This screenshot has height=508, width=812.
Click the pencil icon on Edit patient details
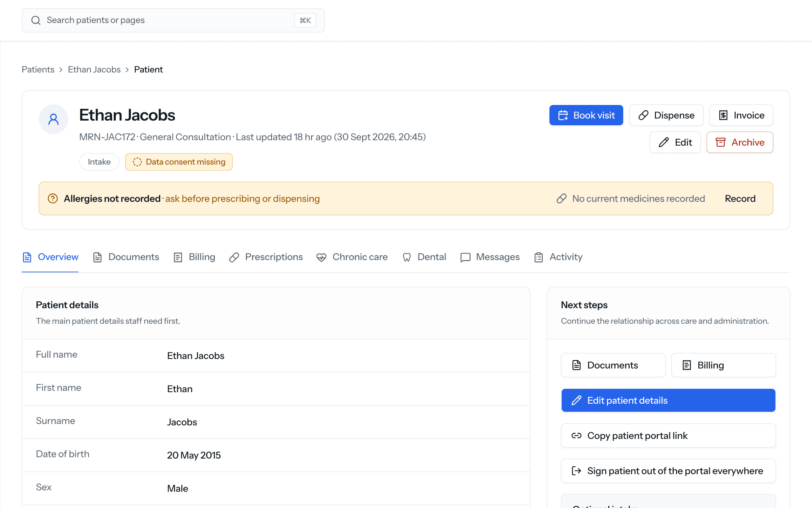pos(577,400)
